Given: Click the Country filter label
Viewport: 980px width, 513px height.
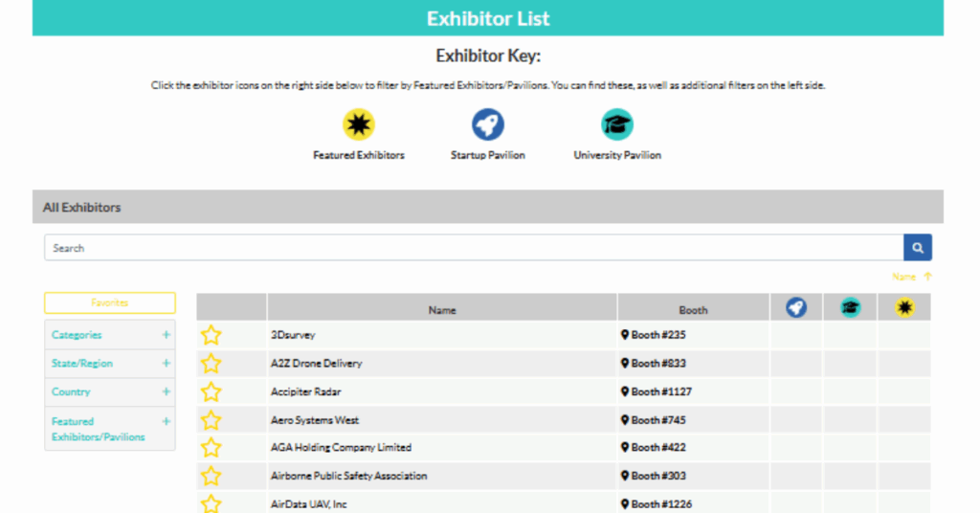Looking at the screenshot, I should point(71,391).
